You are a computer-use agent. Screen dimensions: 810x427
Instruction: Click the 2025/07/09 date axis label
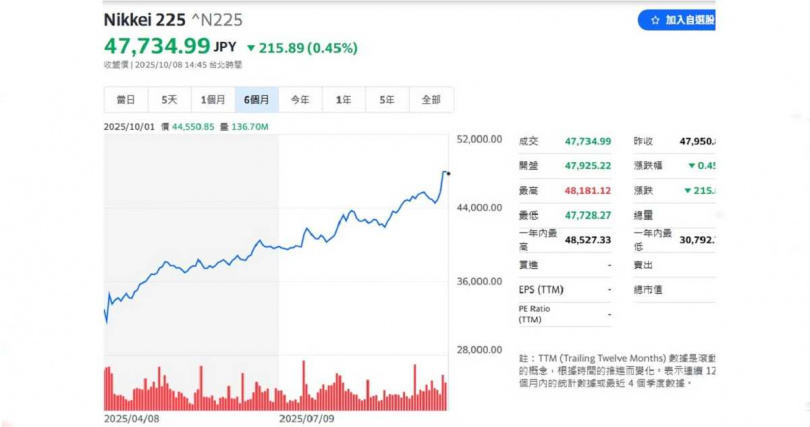click(307, 419)
